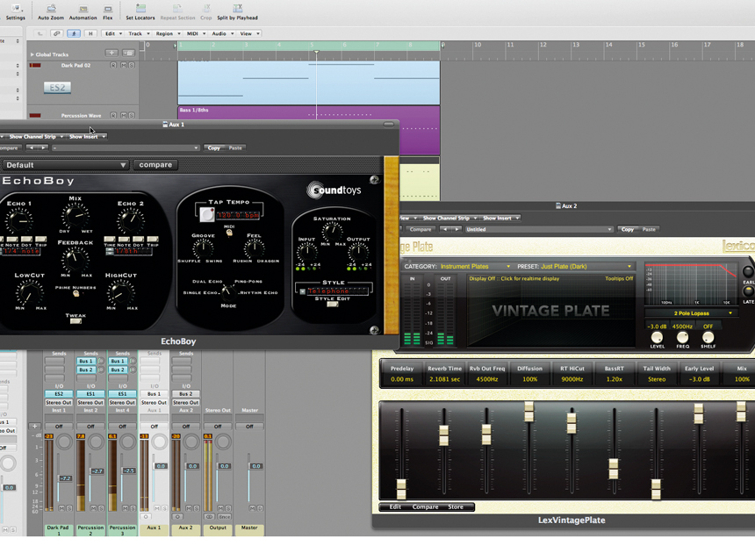Toggle the EchoBoy MIDI switch
The image size is (755, 560).
pos(229,233)
